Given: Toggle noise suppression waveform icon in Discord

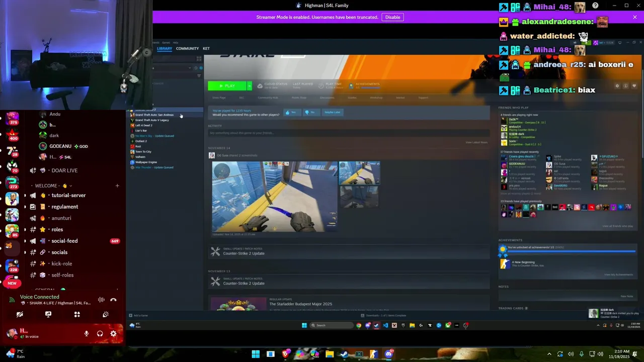Looking at the screenshot, I should pos(101,300).
